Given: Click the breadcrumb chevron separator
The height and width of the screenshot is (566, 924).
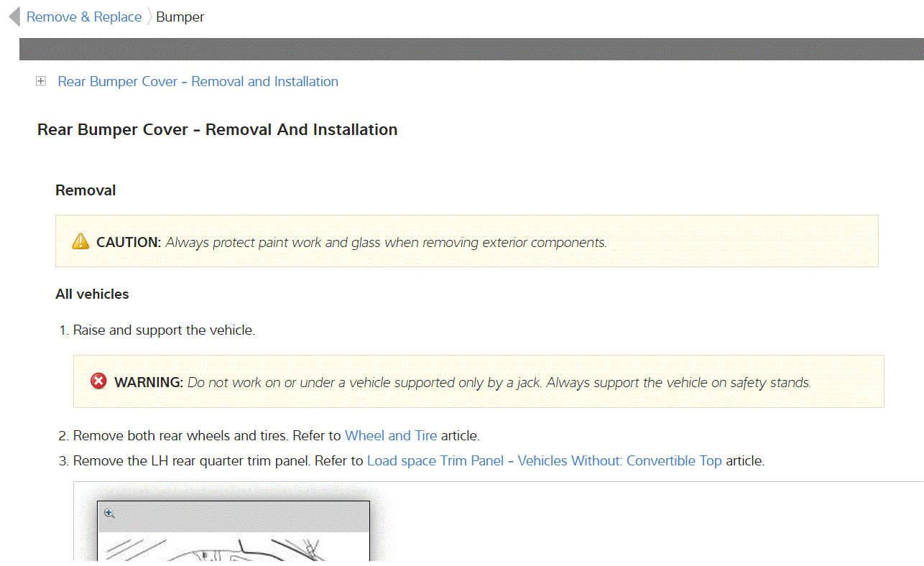Looking at the screenshot, I should pyautogui.click(x=149, y=17).
